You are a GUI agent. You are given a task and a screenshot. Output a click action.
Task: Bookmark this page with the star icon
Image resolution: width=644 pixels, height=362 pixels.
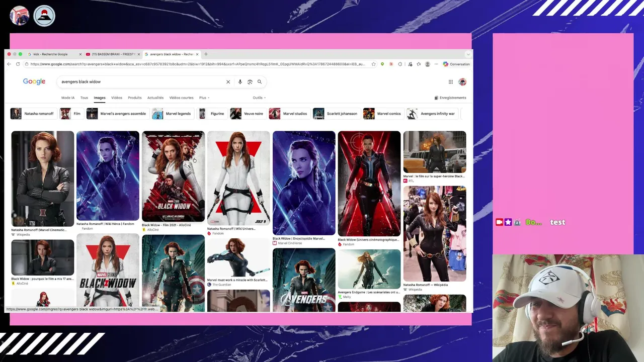point(373,64)
